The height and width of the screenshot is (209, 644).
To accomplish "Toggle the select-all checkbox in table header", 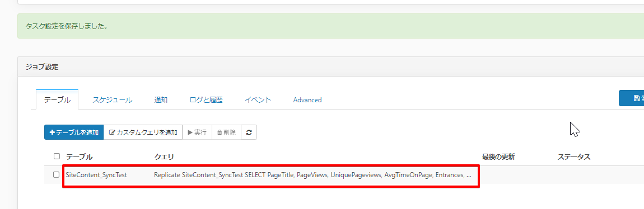I will click(x=57, y=156).
